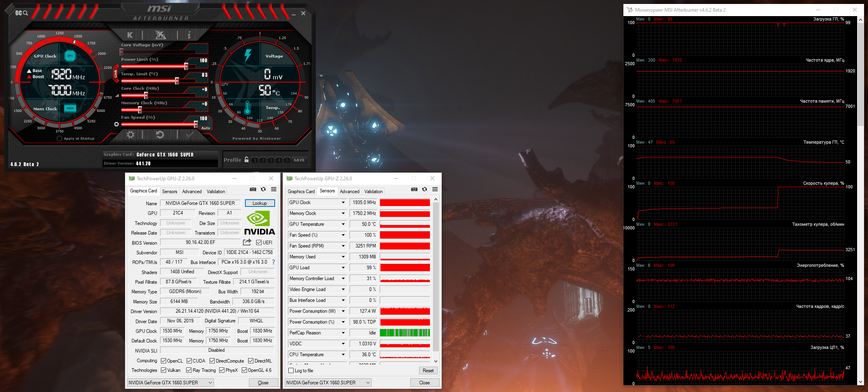868x392 pixels.
Task: Open the GPU Temperature sensor dropdown
Action: tap(343, 224)
